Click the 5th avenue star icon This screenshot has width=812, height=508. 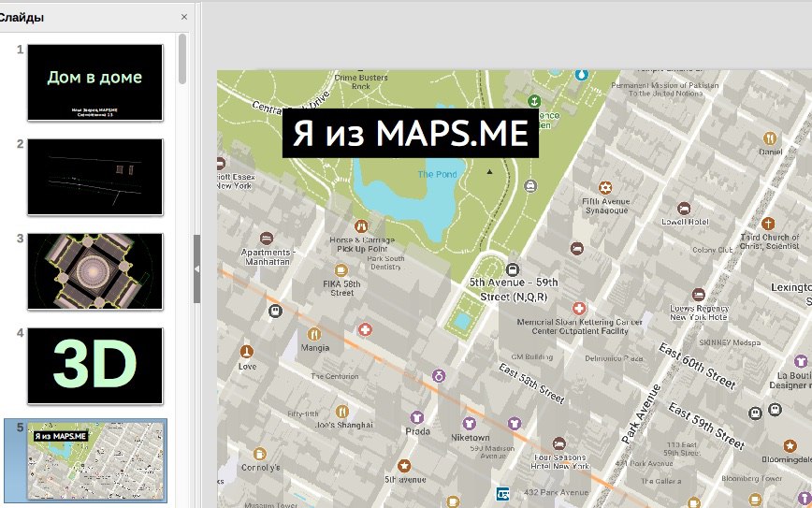pos(404,466)
